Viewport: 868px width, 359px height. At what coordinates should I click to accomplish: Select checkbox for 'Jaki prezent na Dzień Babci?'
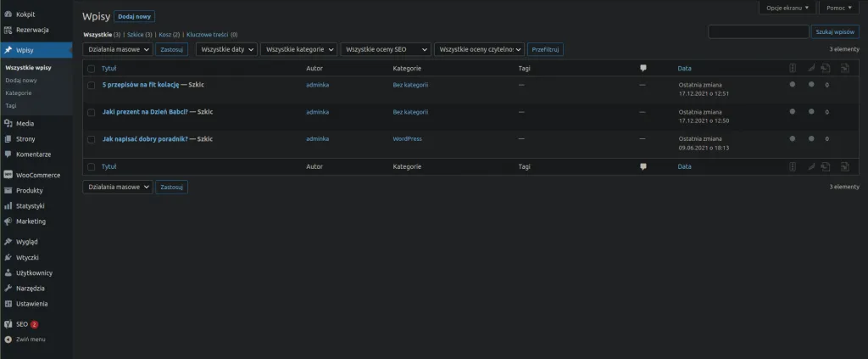[91, 112]
